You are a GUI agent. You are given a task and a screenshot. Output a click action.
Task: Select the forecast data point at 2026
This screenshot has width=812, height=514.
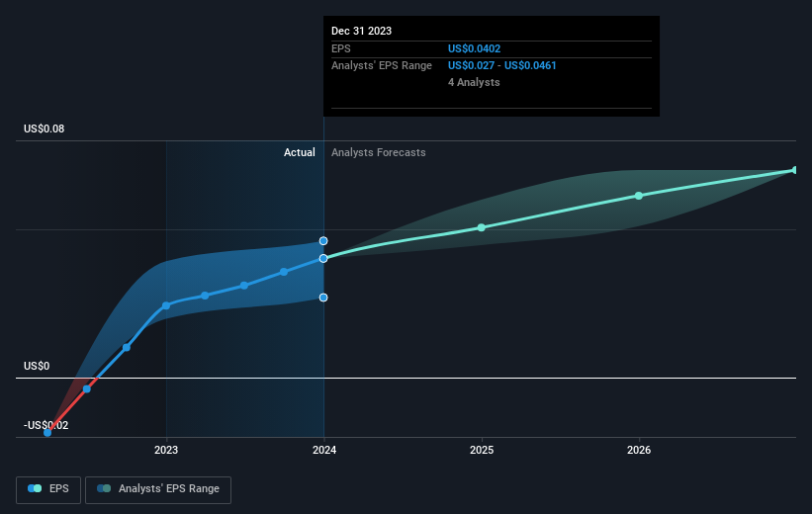click(639, 196)
